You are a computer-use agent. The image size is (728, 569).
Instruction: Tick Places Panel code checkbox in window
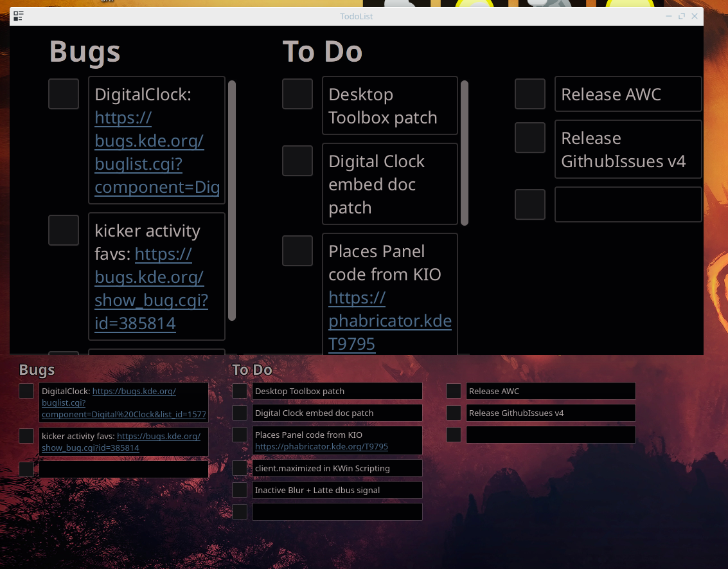[x=297, y=251]
